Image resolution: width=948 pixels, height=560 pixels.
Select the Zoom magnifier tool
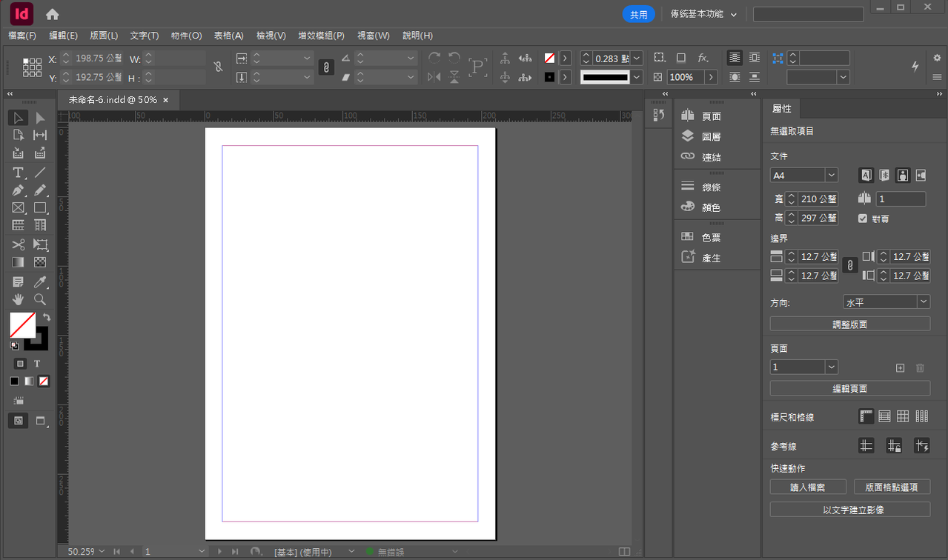click(40, 300)
